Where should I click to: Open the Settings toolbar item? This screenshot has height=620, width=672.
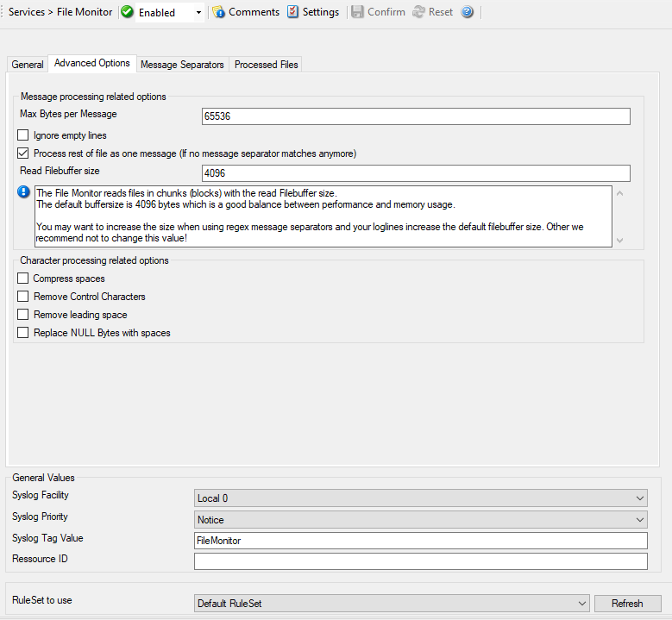point(312,12)
